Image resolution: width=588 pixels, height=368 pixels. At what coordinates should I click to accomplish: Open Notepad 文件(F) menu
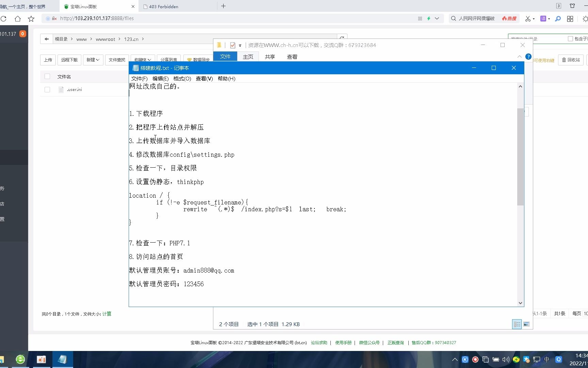click(139, 79)
